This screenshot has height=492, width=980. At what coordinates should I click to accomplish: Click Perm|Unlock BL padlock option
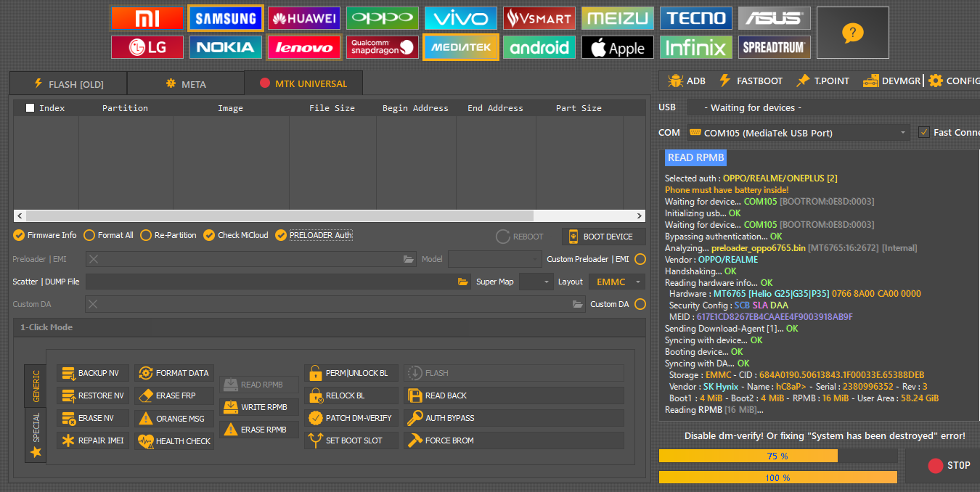click(x=348, y=373)
